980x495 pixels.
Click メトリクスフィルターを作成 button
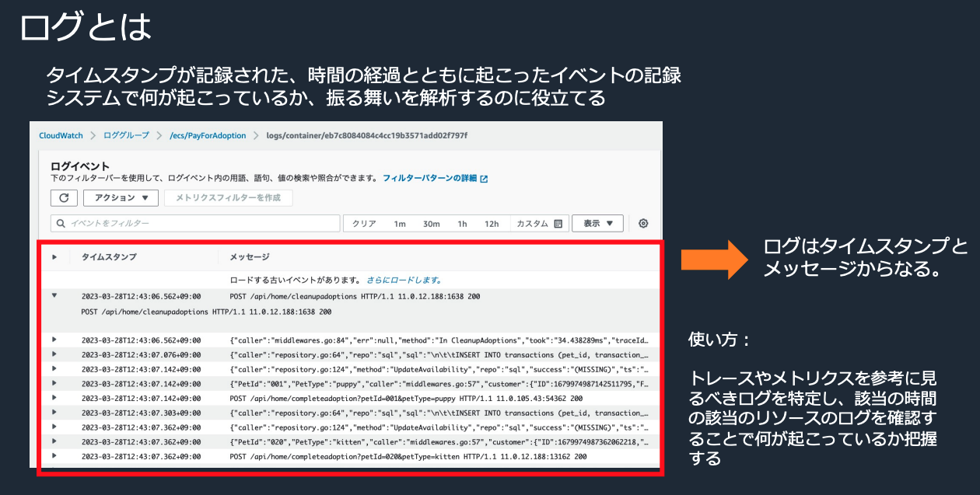[229, 197]
